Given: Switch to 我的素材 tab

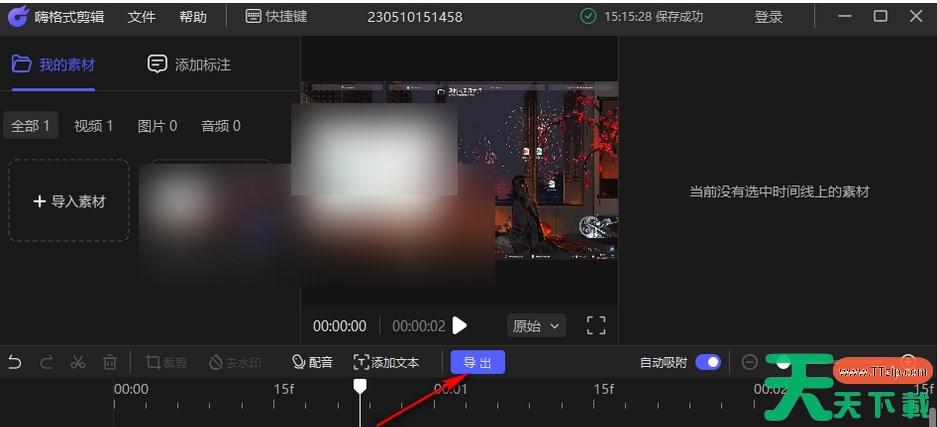Looking at the screenshot, I should [x=53, y=64].
